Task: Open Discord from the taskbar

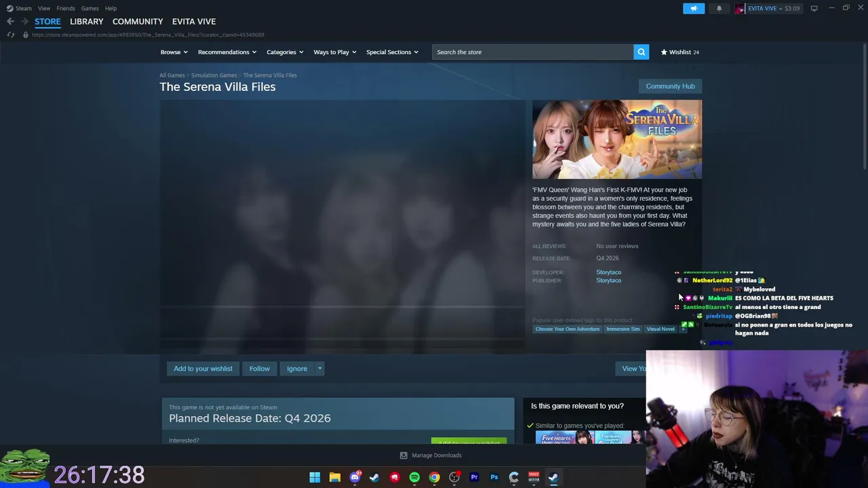Action: pos(355,477)
